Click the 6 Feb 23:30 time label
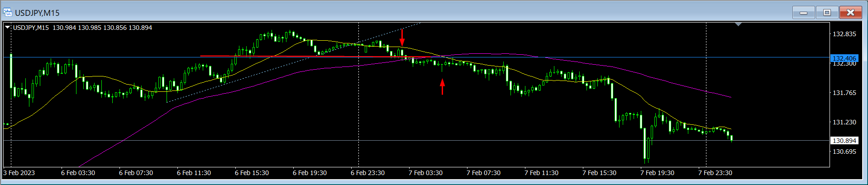 [368, 173]
